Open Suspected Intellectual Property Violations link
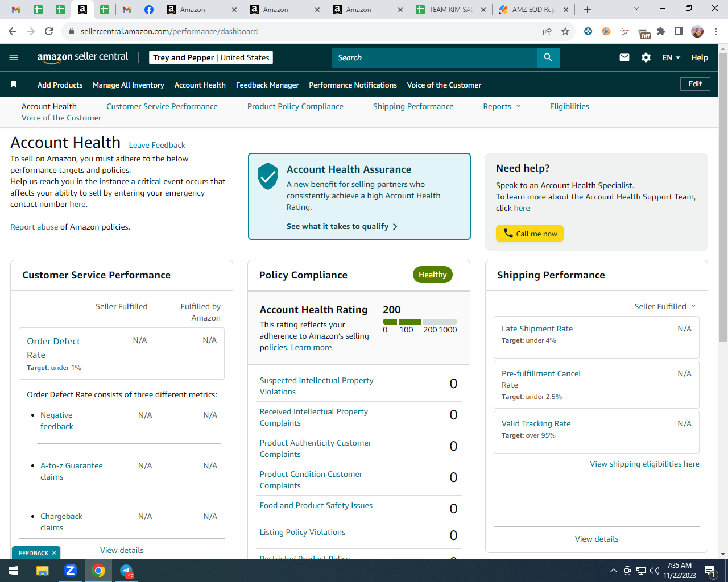The height and width of the screenshot is (582, 728). (x=316, y=386)
